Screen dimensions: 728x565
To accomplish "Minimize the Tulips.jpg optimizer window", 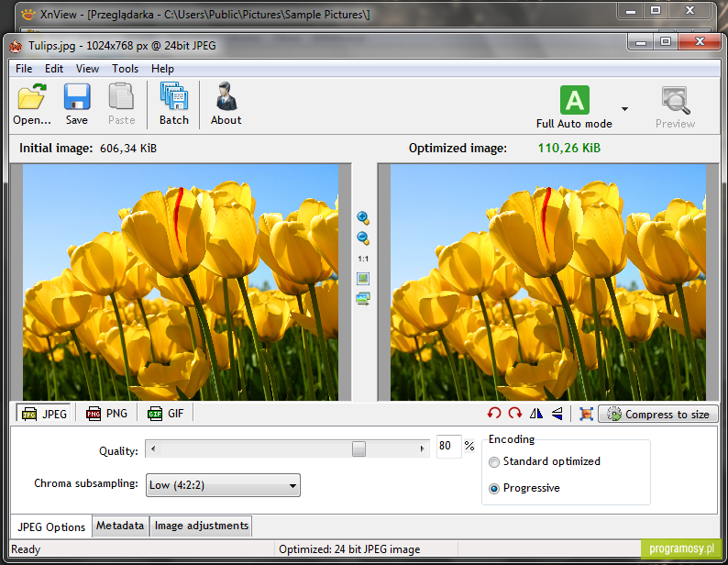I will point(641,42).
